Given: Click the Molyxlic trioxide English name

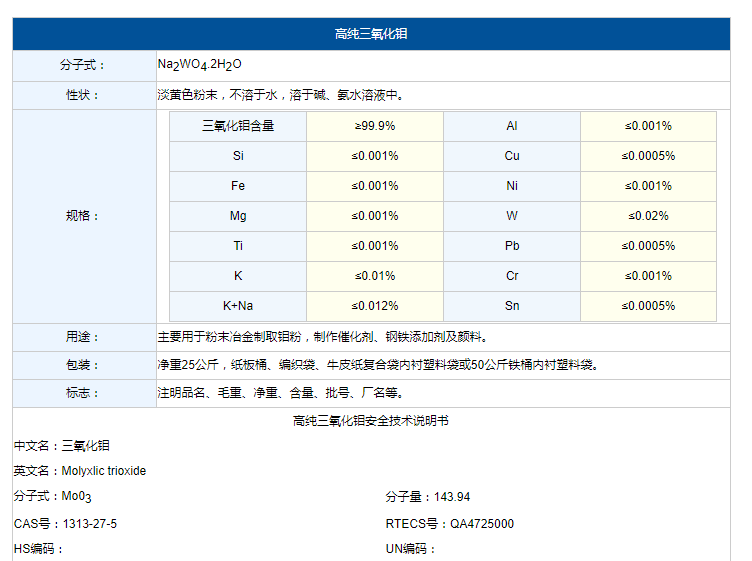Looking at the screenshot, I should point(104,471).
